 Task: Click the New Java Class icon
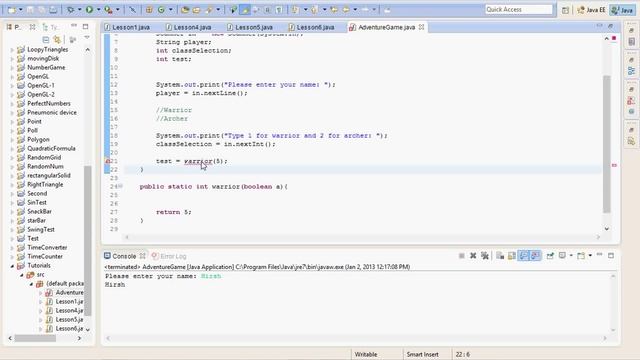click(x=161, y=9)
